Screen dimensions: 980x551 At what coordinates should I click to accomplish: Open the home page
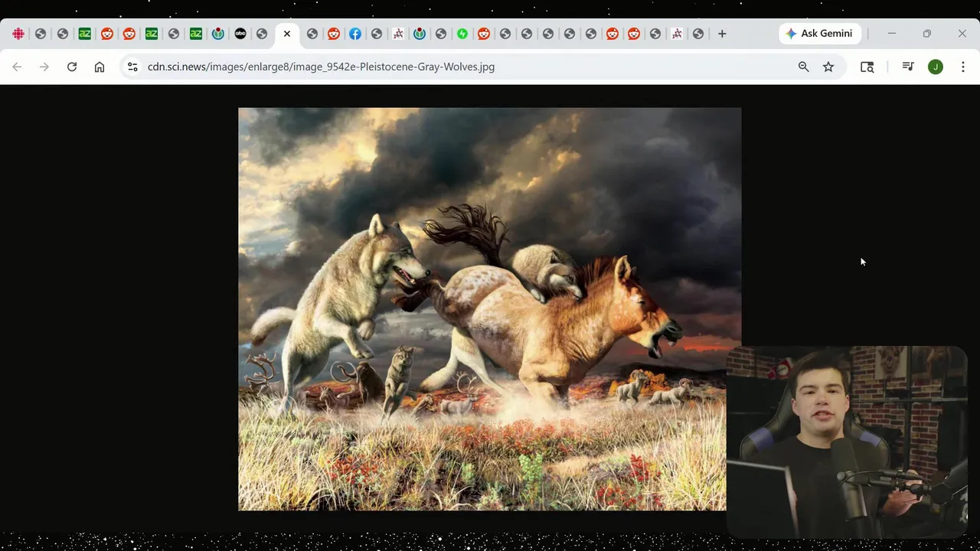pyautogui.click(x=100, y=67)
